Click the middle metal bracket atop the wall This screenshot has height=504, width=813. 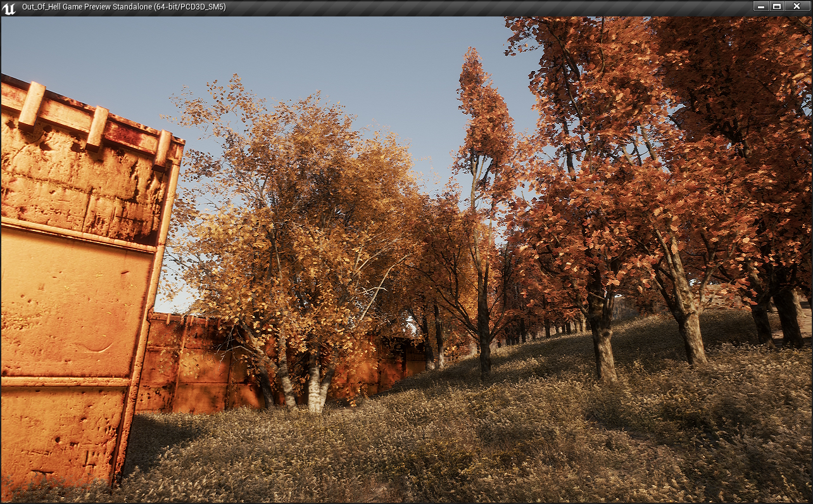click(97, 128)
